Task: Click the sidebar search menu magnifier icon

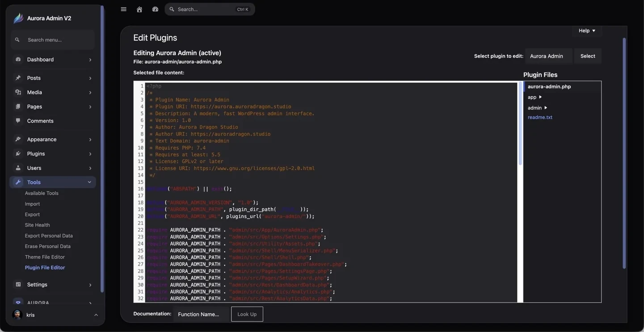Action: [17, 40]
